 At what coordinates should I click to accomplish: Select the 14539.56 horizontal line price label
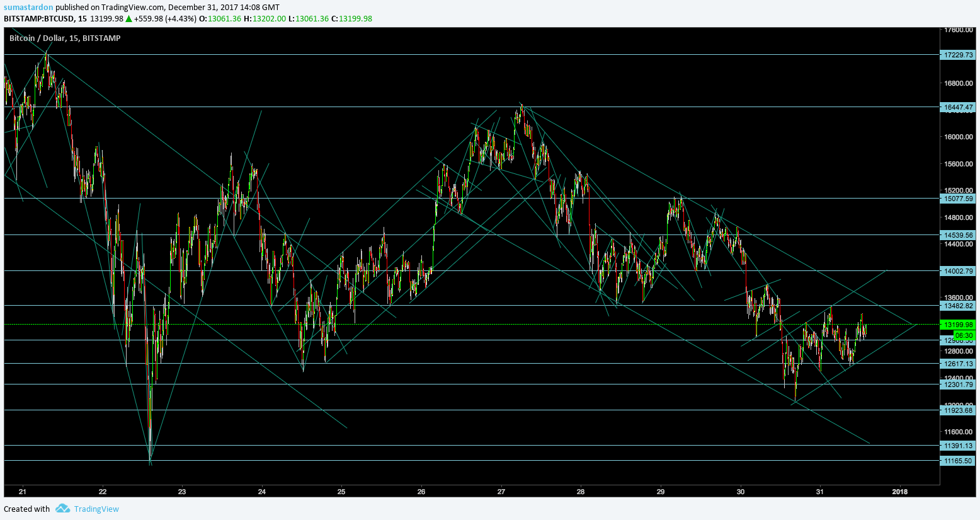[957, 235]
